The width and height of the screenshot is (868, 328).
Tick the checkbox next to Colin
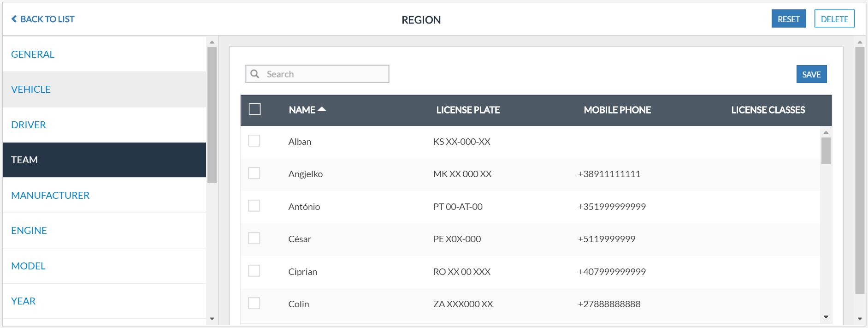coord(254,303)
